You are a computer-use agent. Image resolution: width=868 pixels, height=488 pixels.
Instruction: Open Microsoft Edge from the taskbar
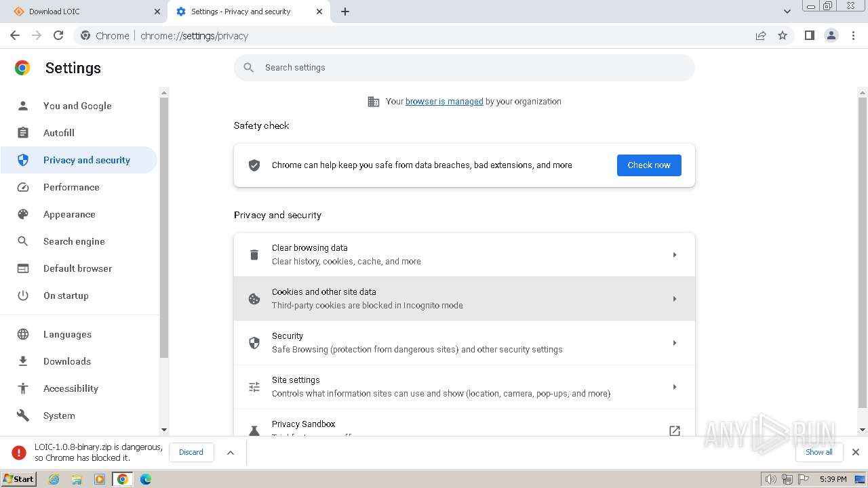145,479
